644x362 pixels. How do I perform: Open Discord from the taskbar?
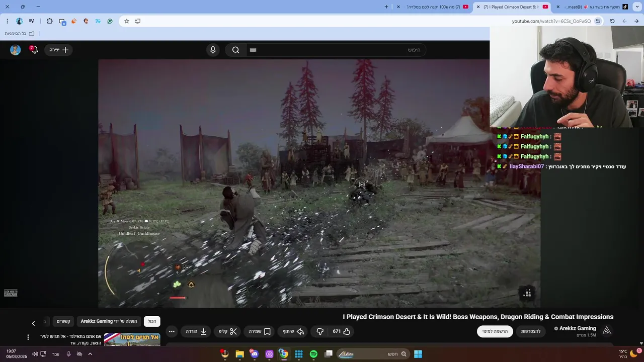[255, 354]
